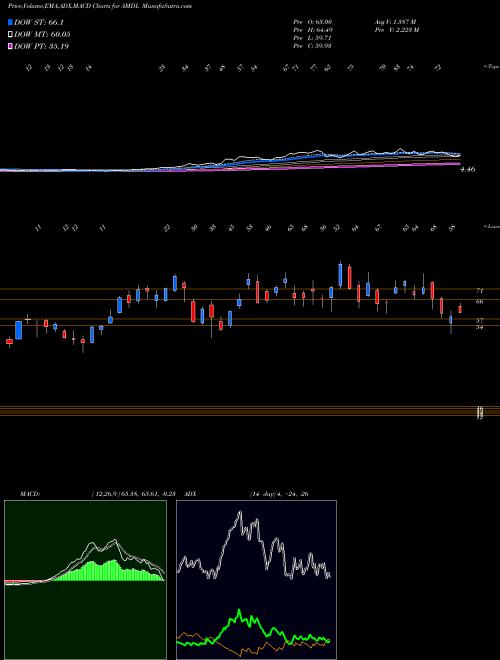Click the 71 price level label

480,290
